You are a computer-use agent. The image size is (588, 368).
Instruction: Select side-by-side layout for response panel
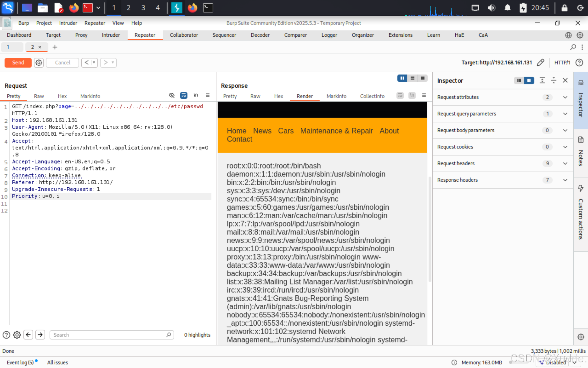(402, 78)
